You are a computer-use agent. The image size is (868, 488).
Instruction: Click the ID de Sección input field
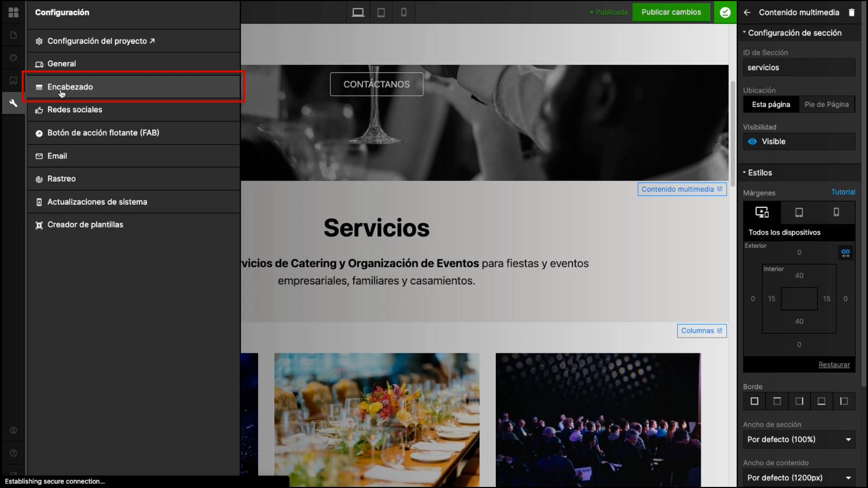(799, 67)
